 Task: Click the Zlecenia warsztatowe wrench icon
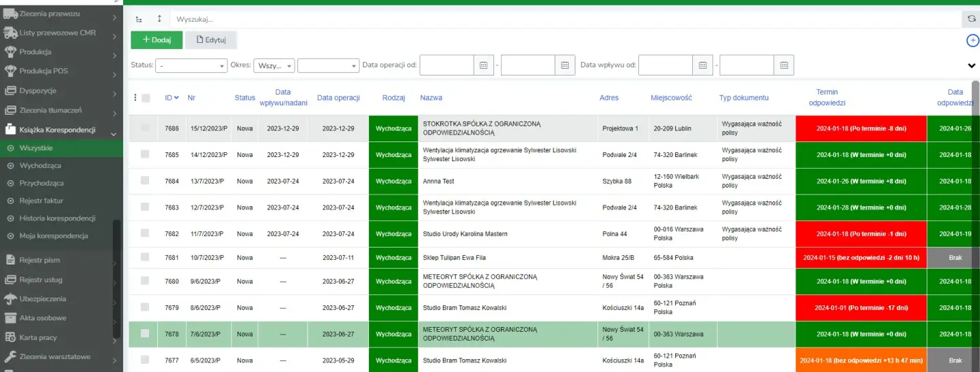pyautogui.click(x=10, y=356)
